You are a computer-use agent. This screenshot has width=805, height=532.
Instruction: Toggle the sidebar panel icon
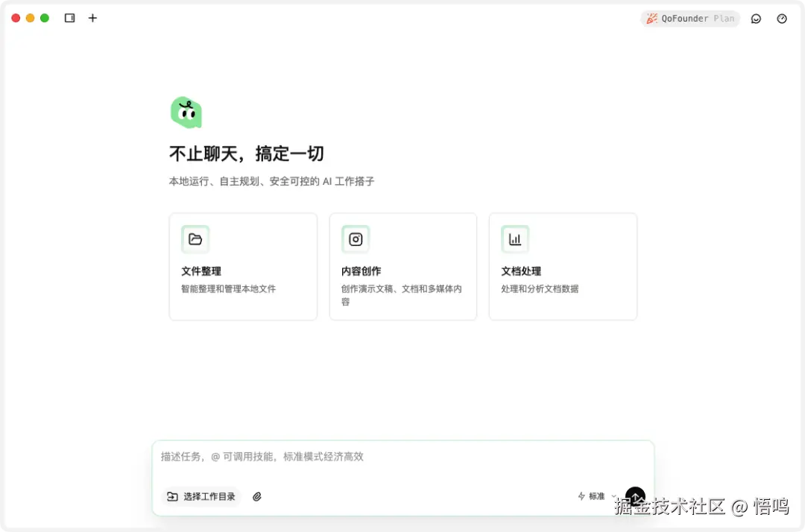click(x=70, y=18)
